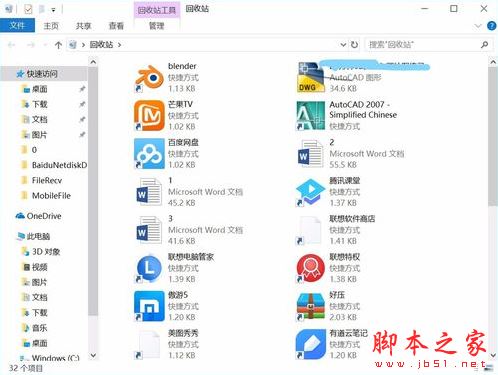Select Word document 2 icon

coord(310,154)
